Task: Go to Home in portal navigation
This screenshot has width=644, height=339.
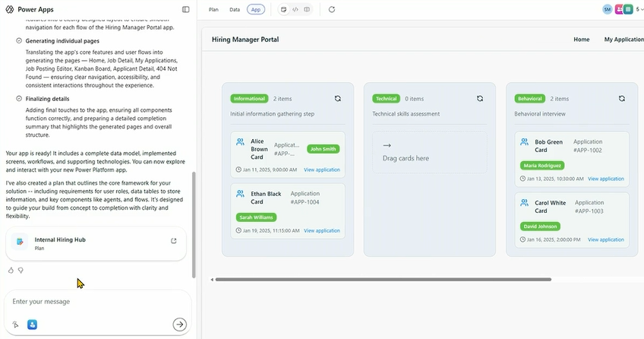Action: click(581, 40)
